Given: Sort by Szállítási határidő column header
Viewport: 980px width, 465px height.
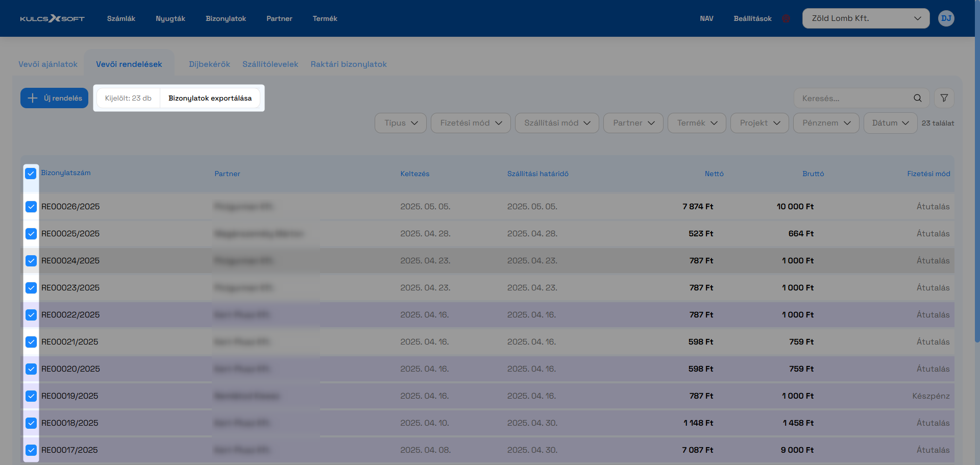Looking at the screenshot, I should point(538,174).
